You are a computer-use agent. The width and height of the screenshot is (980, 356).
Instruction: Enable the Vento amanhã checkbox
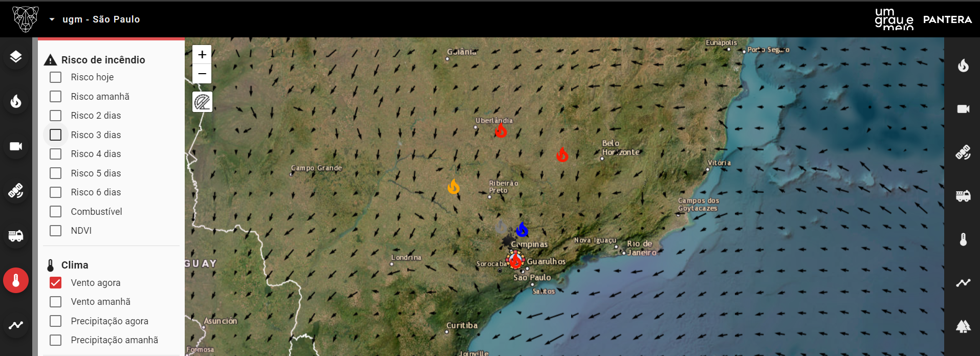pos(55,302)
